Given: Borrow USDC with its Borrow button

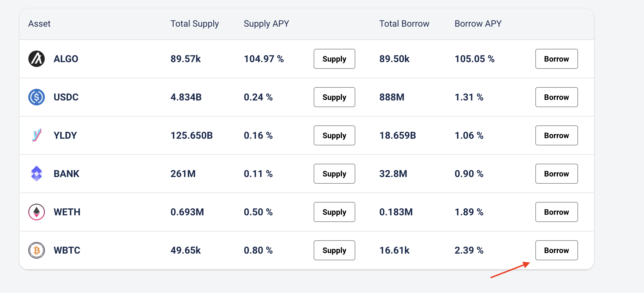Looking at the screenshot, I should click(556, 97).
